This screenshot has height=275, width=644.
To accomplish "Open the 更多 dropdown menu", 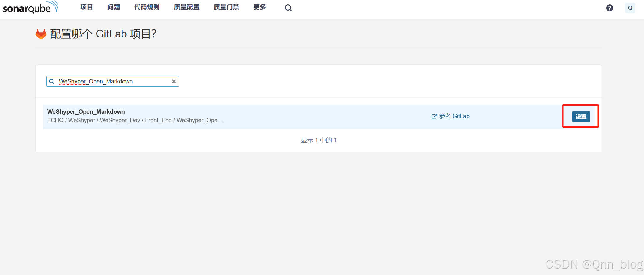I will pyautogui.click(x=259, y=7).
